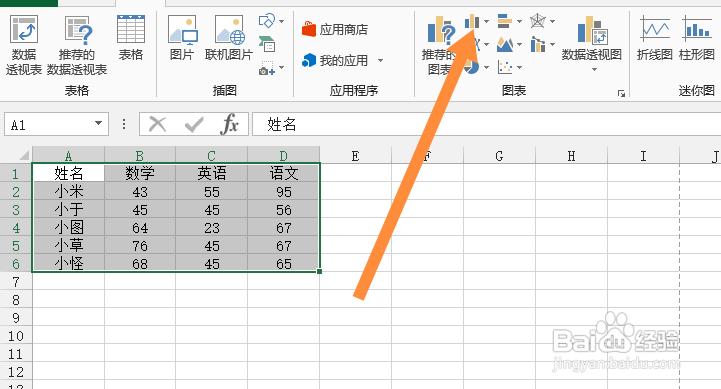
Task: Click the formula bar showing 姓名
Action: pyautogui.click(x=486, y=124)
